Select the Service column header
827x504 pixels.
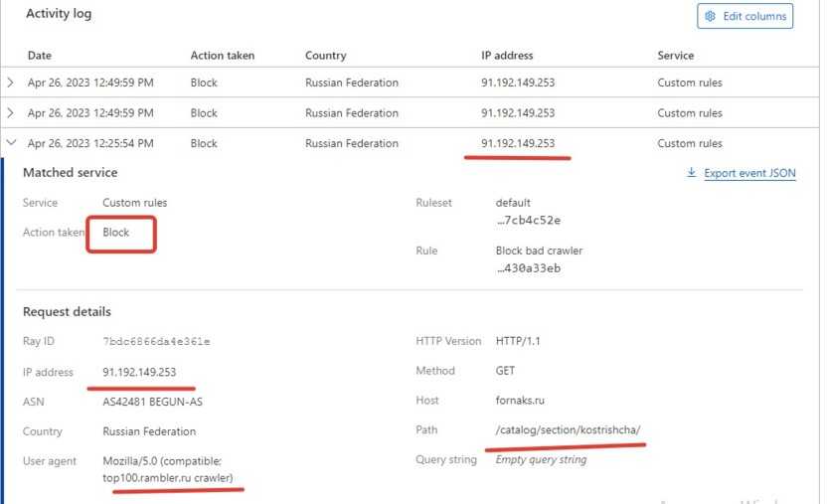click(x=676, y=56)
